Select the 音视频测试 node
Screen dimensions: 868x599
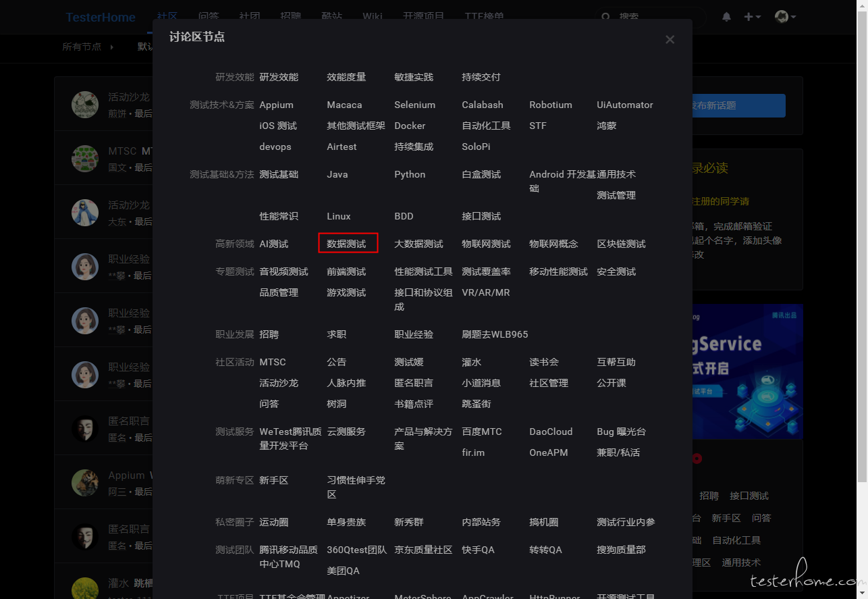(x=283, y=271)
